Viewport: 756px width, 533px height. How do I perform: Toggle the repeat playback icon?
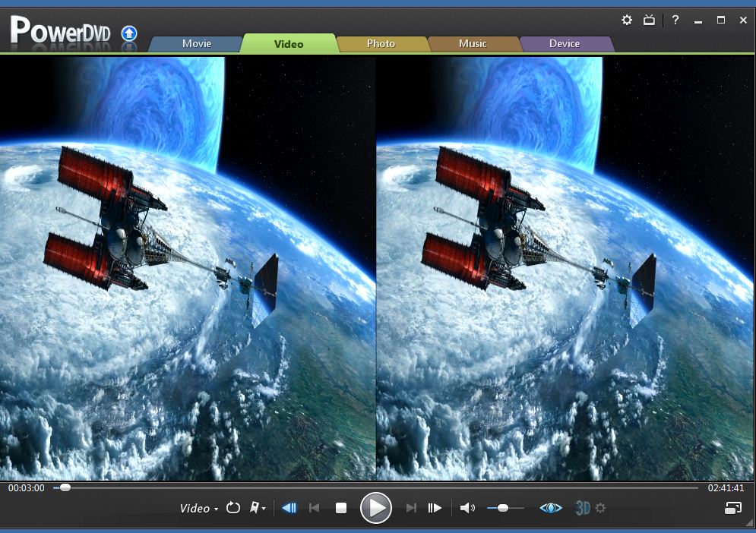[x=232, y=507]
